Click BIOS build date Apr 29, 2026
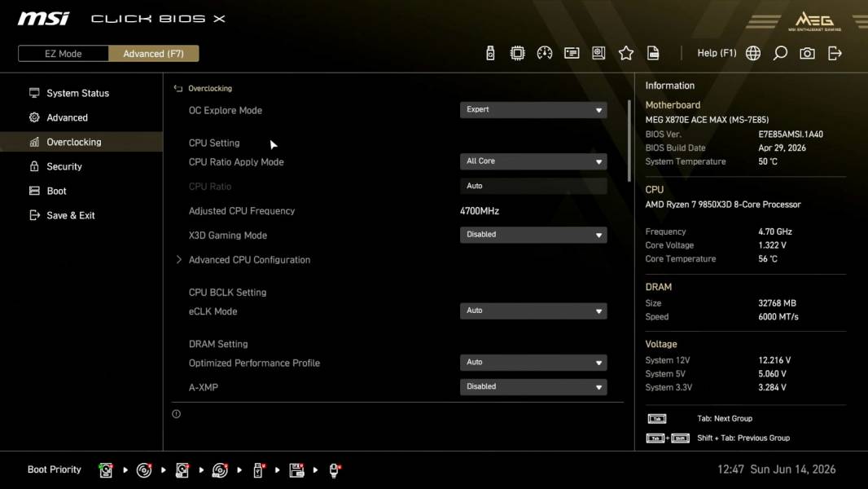The image size is (868, 489). tap(782, 148)
